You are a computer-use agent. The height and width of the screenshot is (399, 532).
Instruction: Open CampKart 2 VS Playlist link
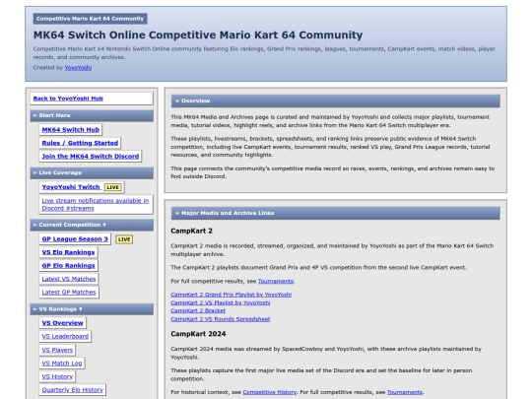pos(221,302)
